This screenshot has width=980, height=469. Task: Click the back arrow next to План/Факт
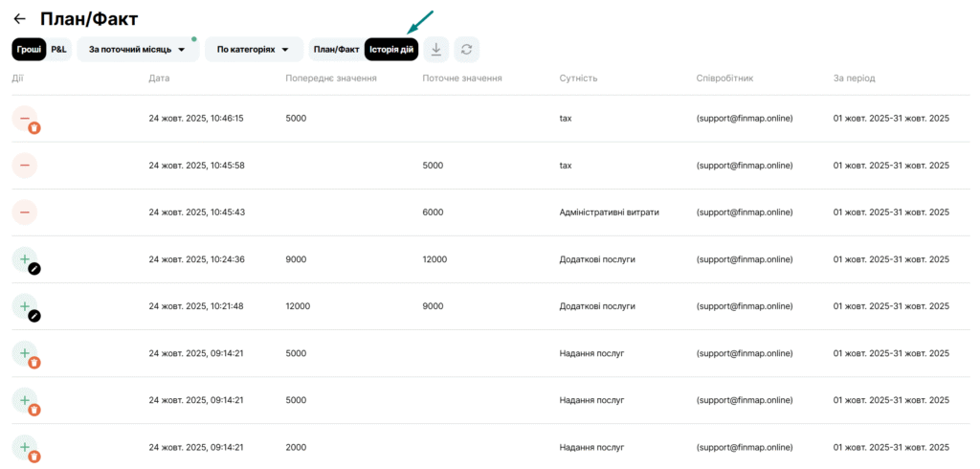click(19, 19)
